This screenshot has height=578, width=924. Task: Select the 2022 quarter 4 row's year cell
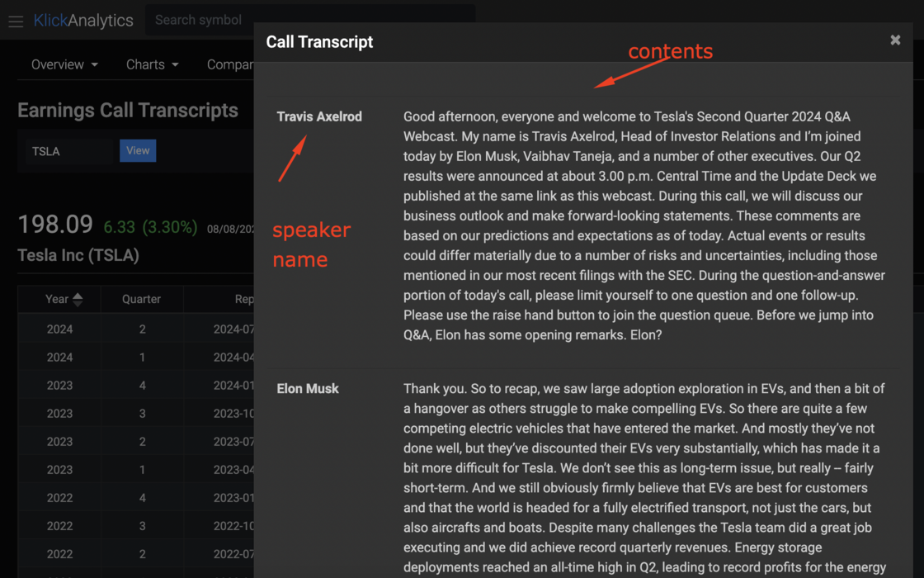(x=59, y=498)
